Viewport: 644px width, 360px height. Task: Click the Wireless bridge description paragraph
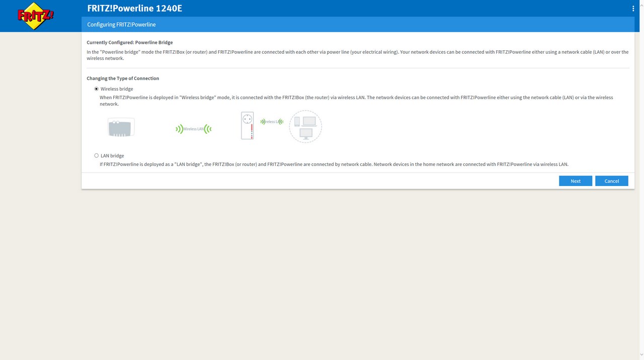coord(356,101)
